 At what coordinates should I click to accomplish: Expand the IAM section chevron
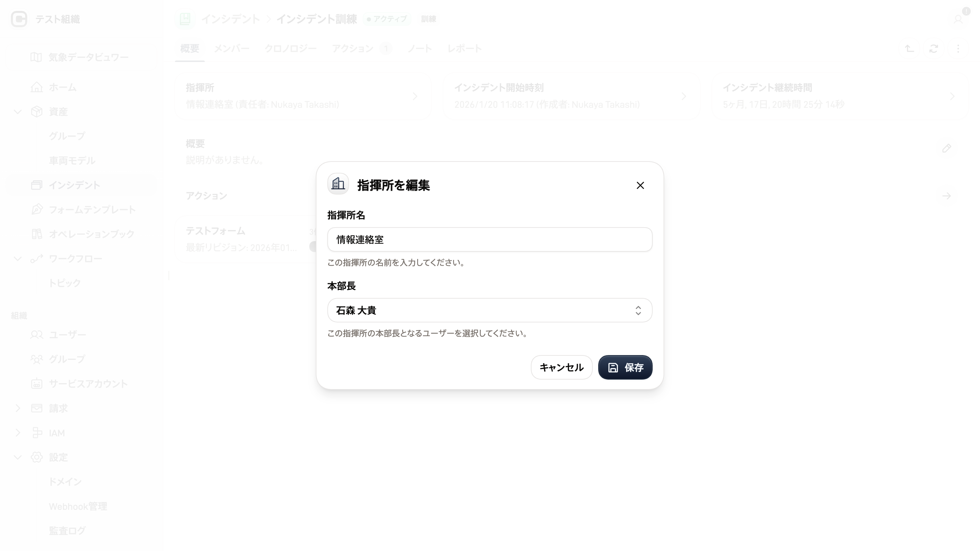pos(17,433)
